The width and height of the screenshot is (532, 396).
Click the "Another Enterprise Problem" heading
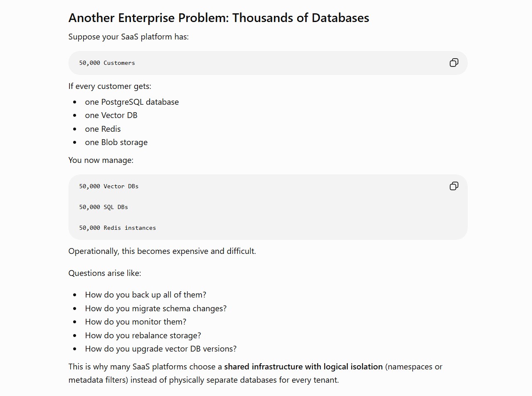click(219, 18)
